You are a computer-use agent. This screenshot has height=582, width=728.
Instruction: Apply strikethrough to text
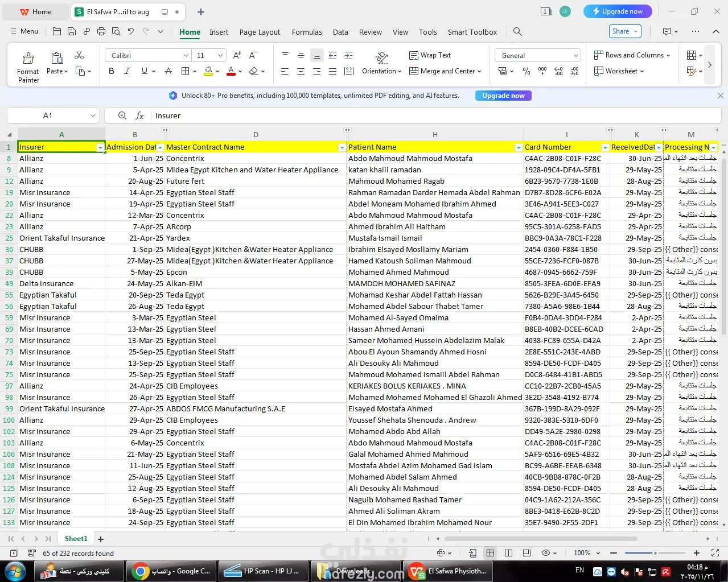[x=168, y=71]
